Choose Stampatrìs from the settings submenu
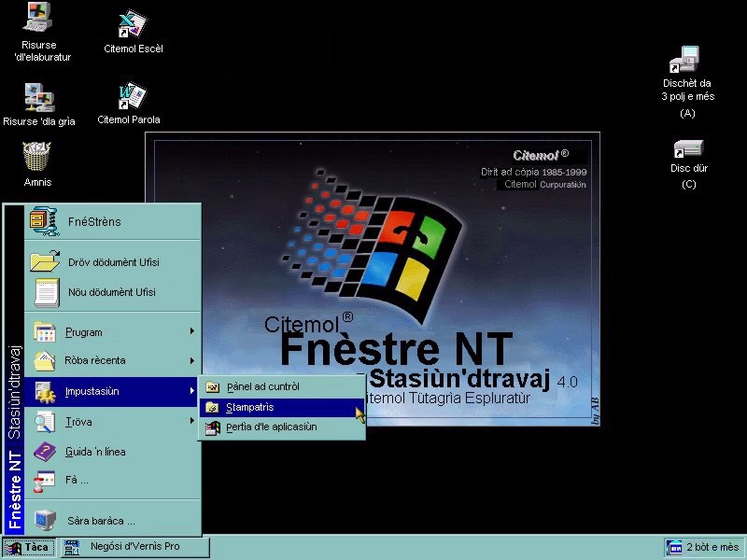The image size is (747, 560). [282, 408]
